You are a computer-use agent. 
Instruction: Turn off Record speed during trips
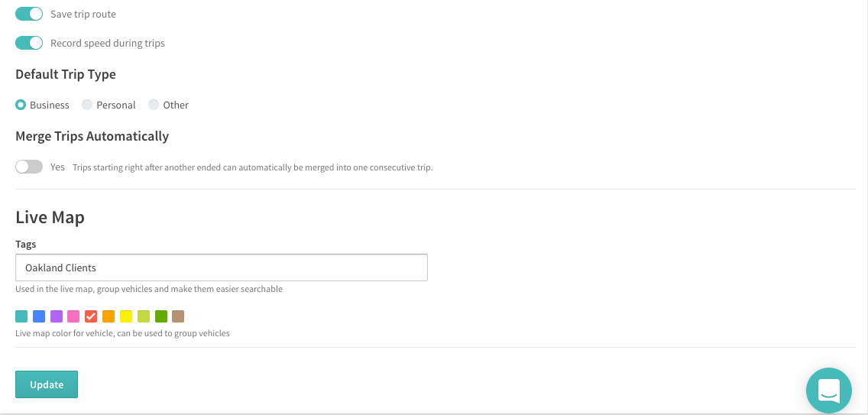tap(29, 43)
